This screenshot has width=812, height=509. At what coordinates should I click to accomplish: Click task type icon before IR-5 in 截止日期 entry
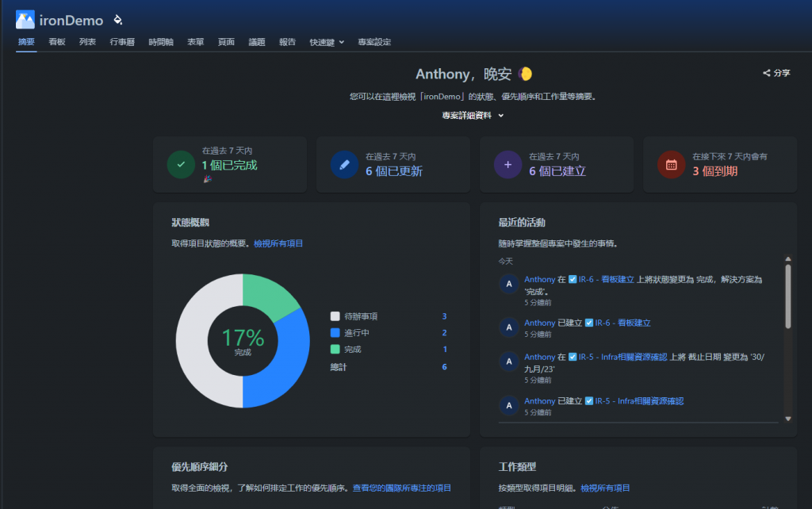point(573,357)
